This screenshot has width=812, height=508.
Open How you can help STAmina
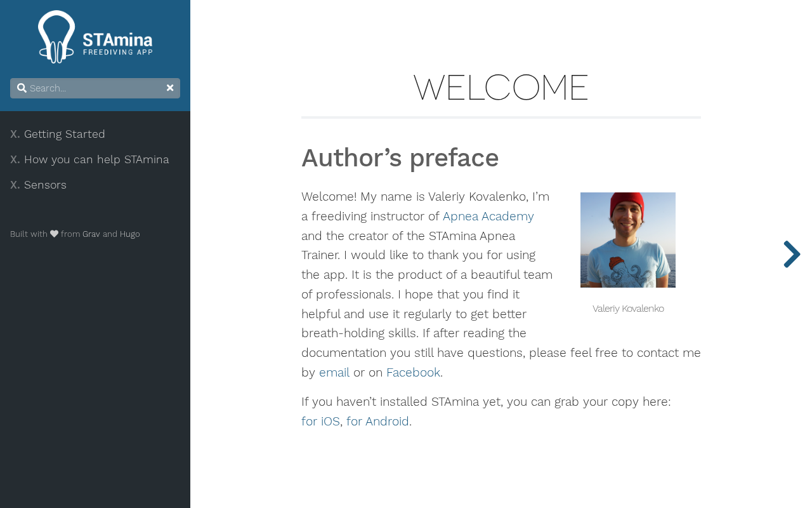(96, 159)
